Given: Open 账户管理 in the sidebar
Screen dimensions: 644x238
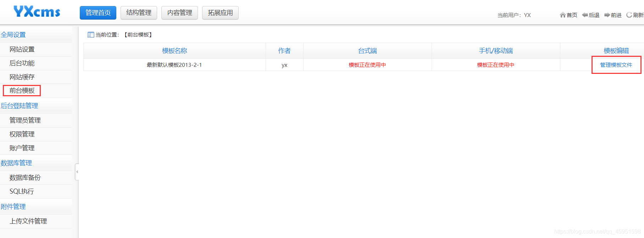Looking at the screenshot, I should pyautogui.click(x=22, y=148).
